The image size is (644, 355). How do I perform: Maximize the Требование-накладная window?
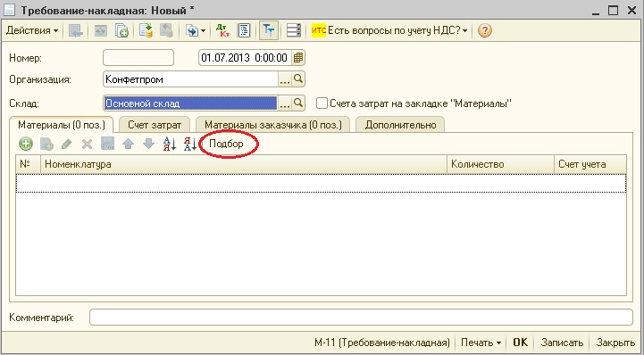613,11
